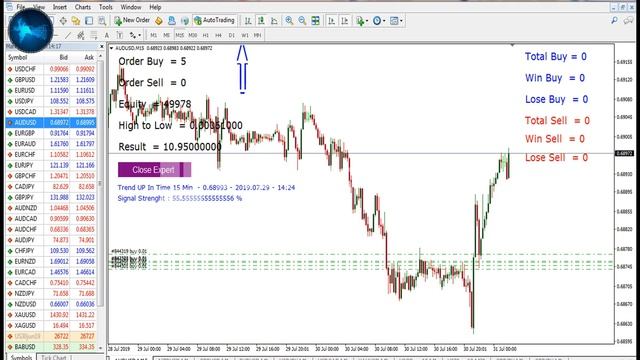
Task: Open the periods clock icon
Action: (377, 20)
